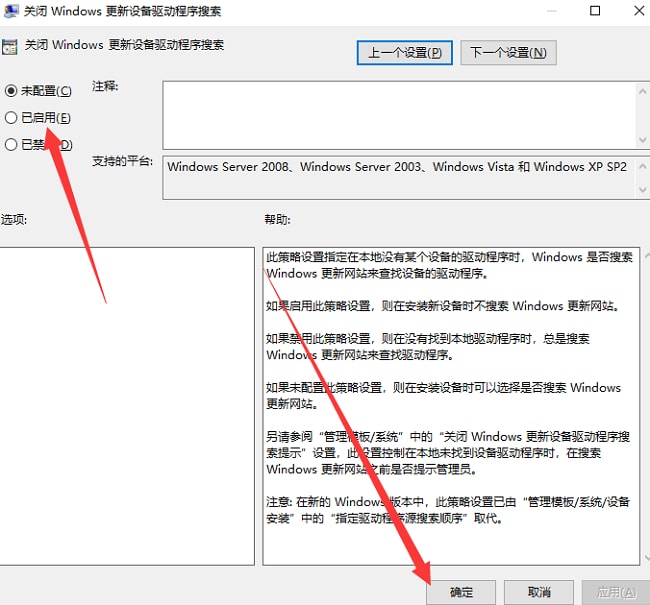Select the 未配置 radio option
The image size is (650, 605).
(12, 91)
